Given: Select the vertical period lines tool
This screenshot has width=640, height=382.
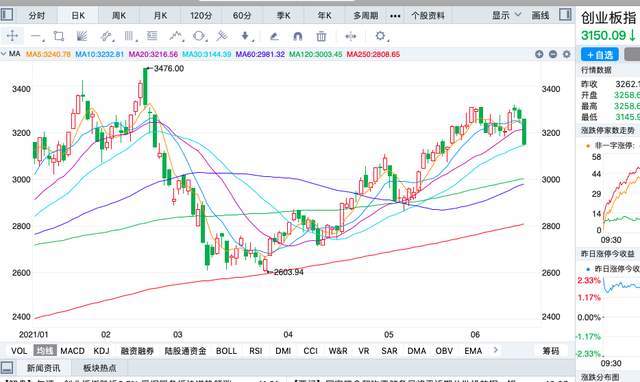Looking at the screenshot, I should click(129, 36).
